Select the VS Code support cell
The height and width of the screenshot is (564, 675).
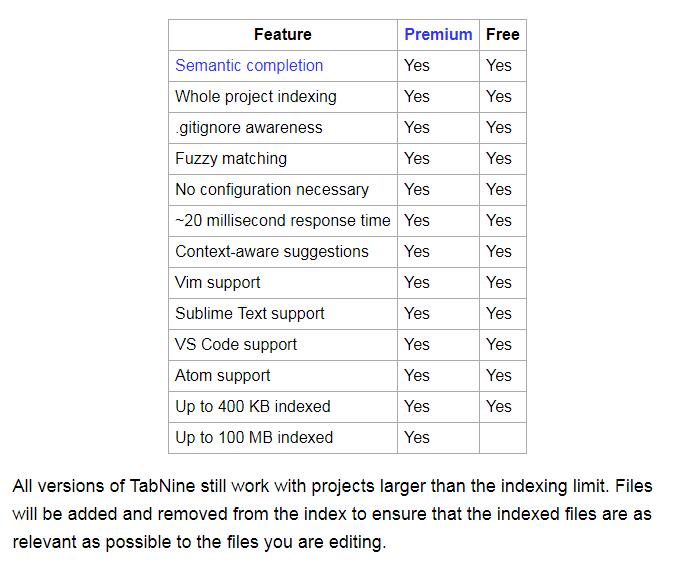pos(236,345)
